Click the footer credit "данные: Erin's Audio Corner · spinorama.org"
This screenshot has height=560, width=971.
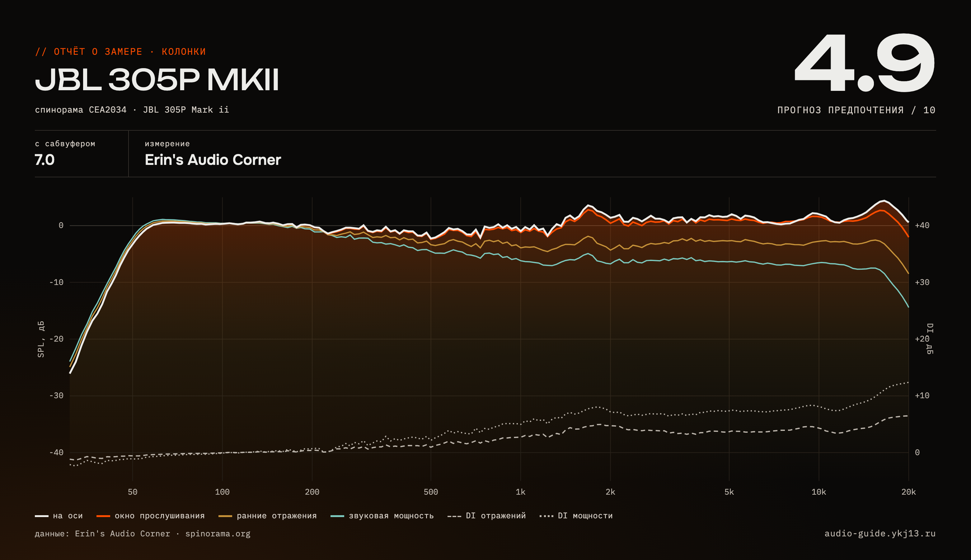point(143,534)
